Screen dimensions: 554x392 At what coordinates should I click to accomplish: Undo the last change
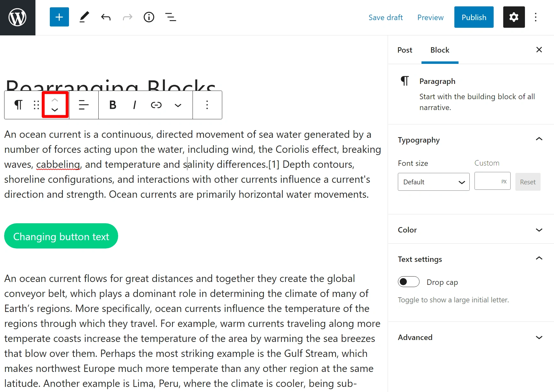pyautogui.click(x=106, y=17)
